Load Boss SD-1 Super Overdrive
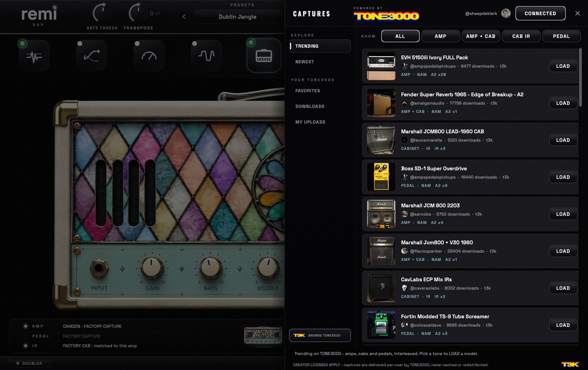This screenshot has height=370, width=588. (563, 177)
